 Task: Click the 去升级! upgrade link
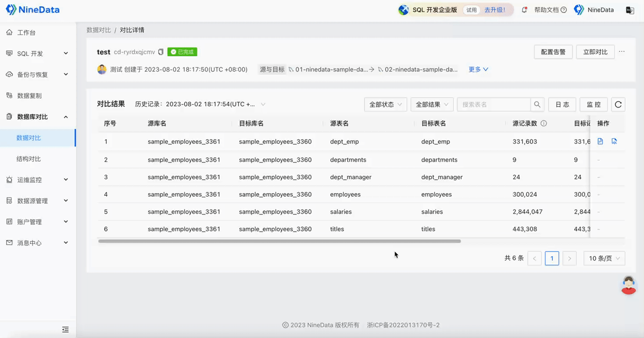495,10
